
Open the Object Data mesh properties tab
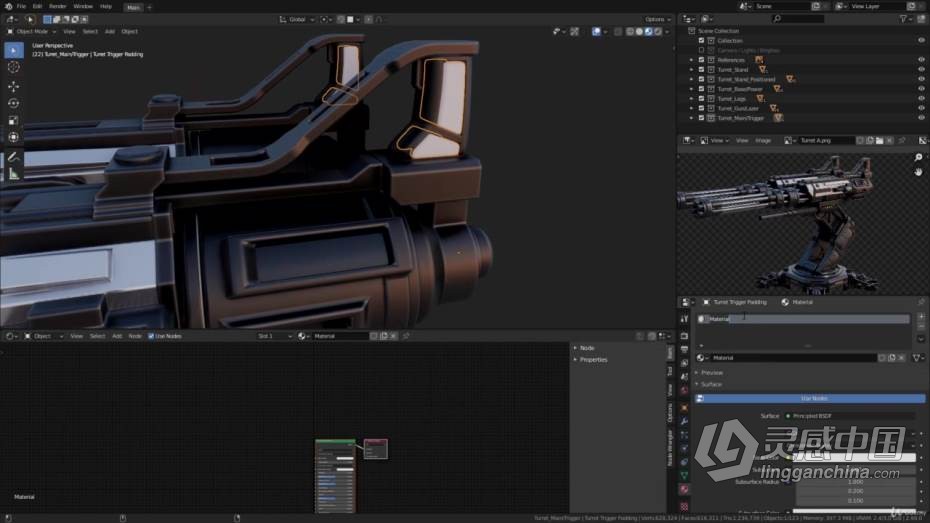tap(684, 476)
